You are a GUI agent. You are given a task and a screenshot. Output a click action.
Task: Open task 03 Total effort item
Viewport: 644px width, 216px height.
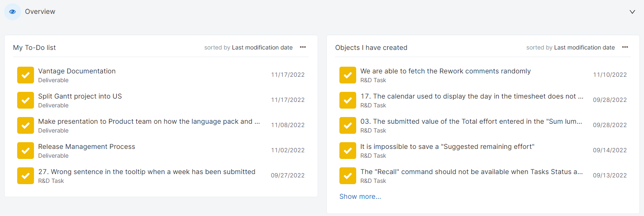471,122
